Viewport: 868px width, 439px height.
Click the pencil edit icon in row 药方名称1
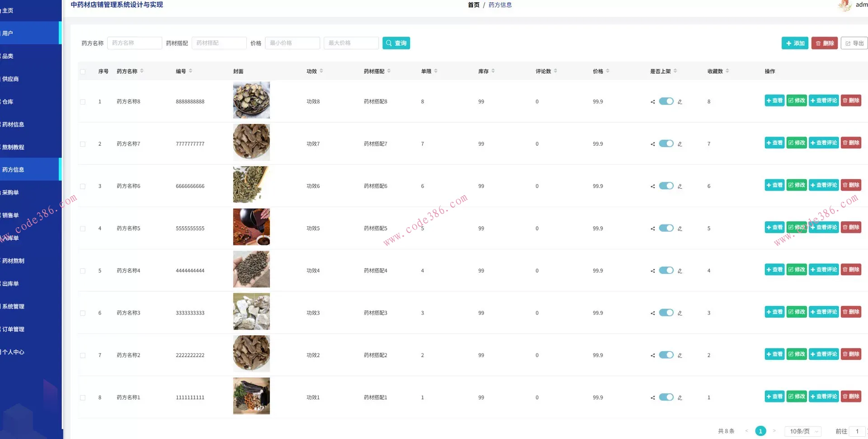click(x=679, y=397)
